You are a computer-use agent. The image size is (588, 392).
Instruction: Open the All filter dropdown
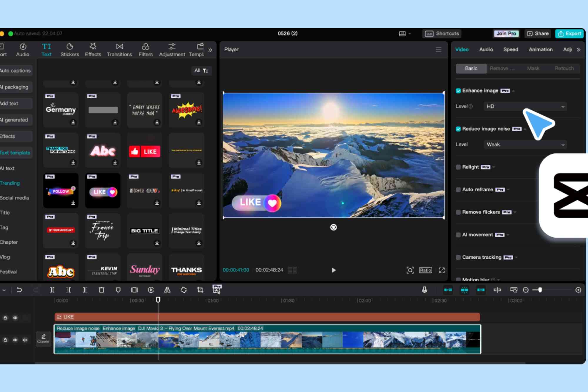(x=201, y=70)
